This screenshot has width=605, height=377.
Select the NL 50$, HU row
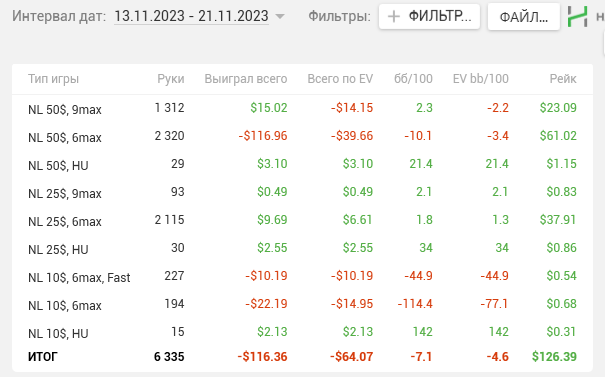pos(302,164)
